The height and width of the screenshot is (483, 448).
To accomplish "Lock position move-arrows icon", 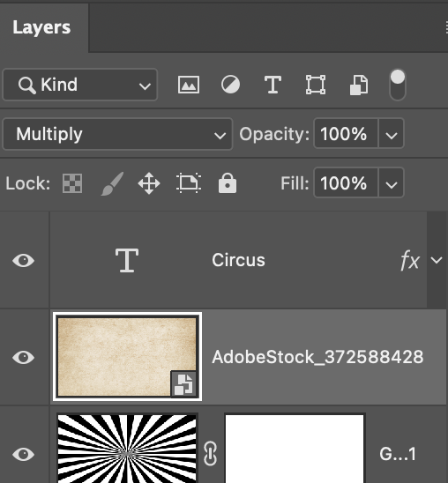I will pos(149,183).
